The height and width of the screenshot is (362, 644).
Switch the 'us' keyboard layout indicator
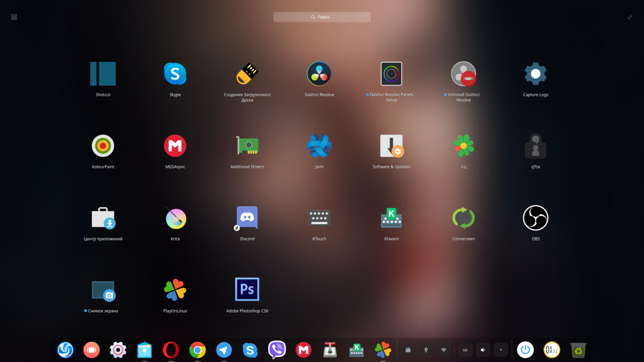(465, 350)
